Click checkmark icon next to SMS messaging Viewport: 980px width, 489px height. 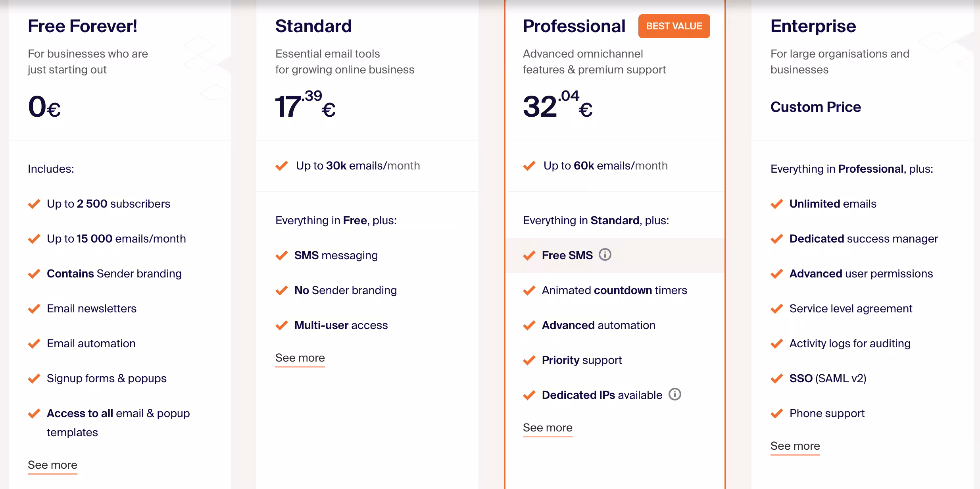tap(282, 255)
